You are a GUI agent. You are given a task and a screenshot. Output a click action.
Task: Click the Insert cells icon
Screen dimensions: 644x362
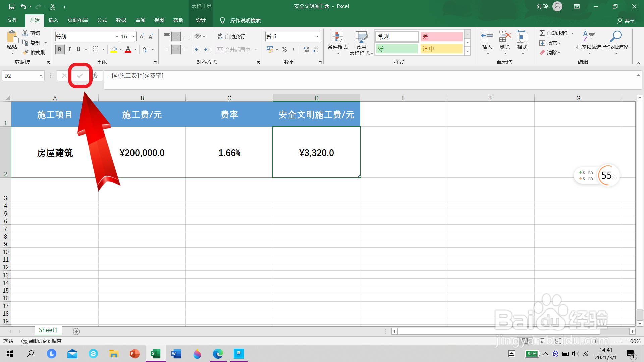pos(487,36)
